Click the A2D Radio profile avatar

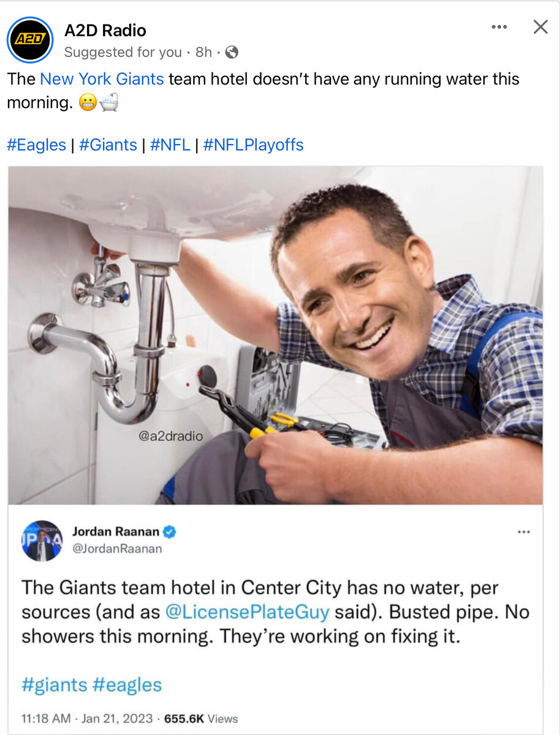tap(30, 40)
